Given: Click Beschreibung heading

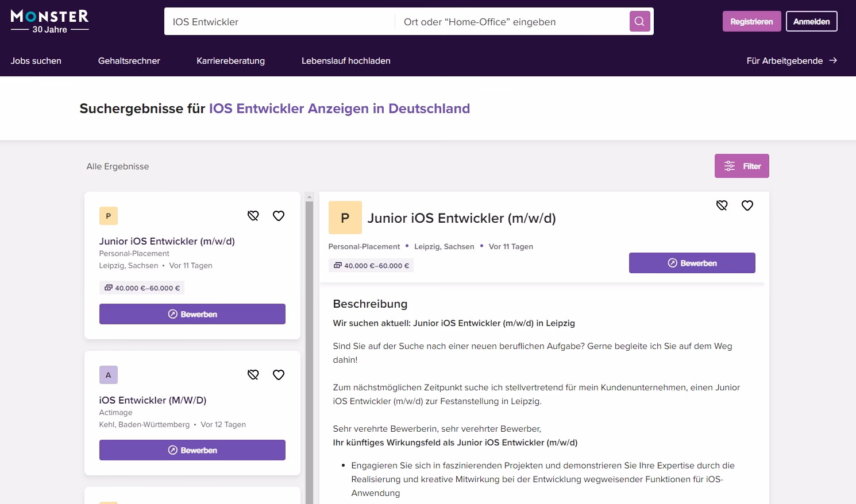Looking at the screenshot, I should [370, 304].
